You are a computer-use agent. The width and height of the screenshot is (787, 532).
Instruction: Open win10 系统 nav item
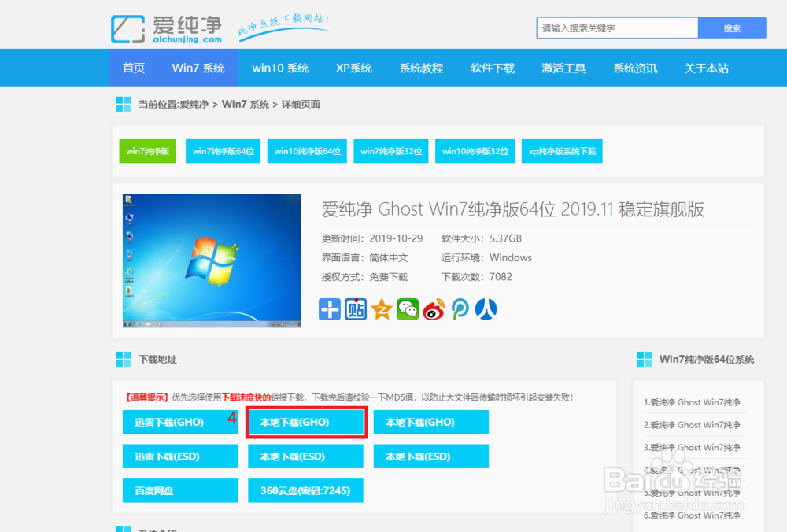click(x=281, y=68)
